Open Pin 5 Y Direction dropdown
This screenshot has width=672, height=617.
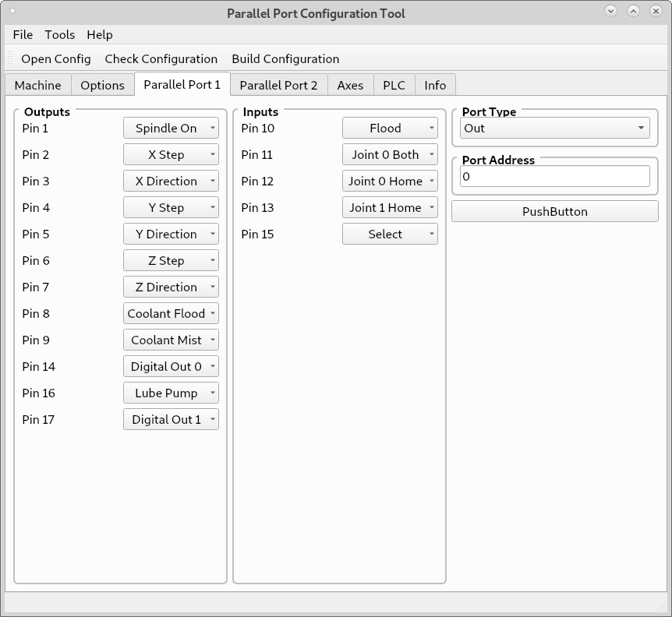(171, 234)
